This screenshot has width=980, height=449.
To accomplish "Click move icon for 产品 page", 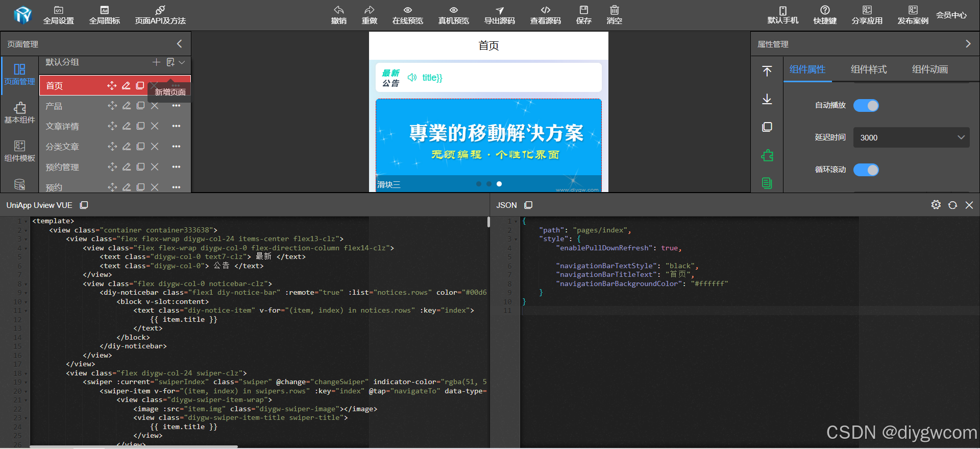I will pyautogui.click(x=112, y=106).
